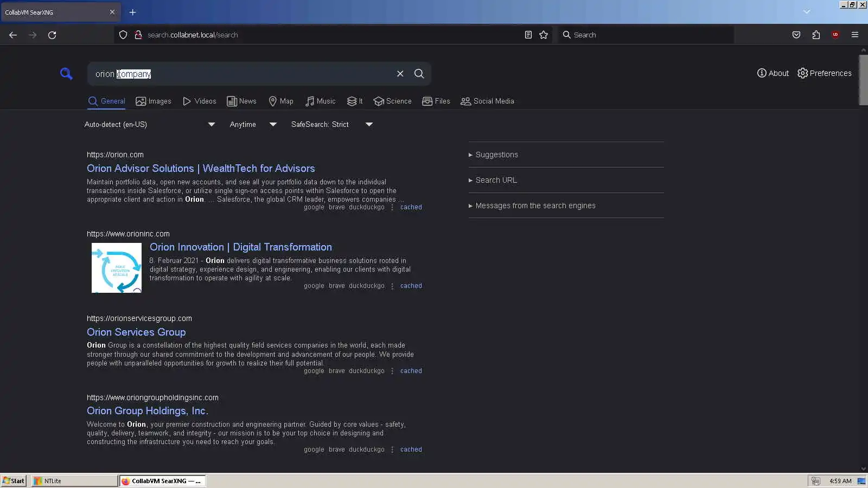Submit search with the magnifier button
The height and width of the screenshot is (488, 868).
pos(419,74)
